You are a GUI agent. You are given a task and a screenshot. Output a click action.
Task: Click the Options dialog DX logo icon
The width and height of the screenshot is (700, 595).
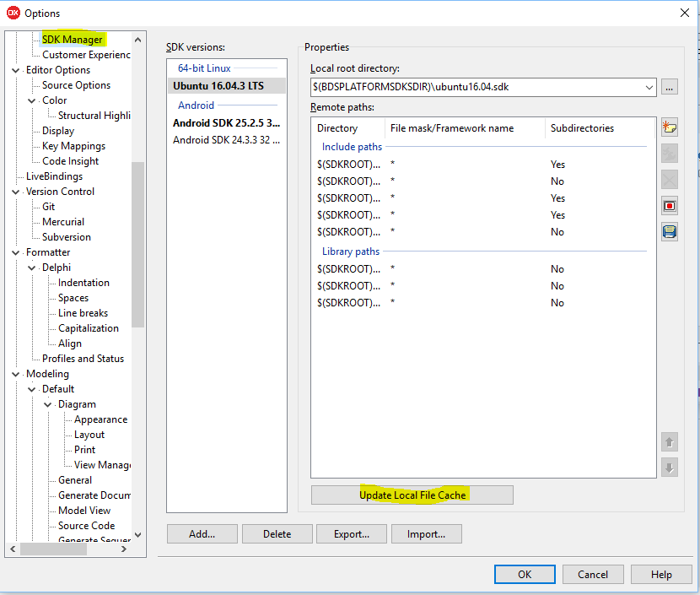click(13, 13)
